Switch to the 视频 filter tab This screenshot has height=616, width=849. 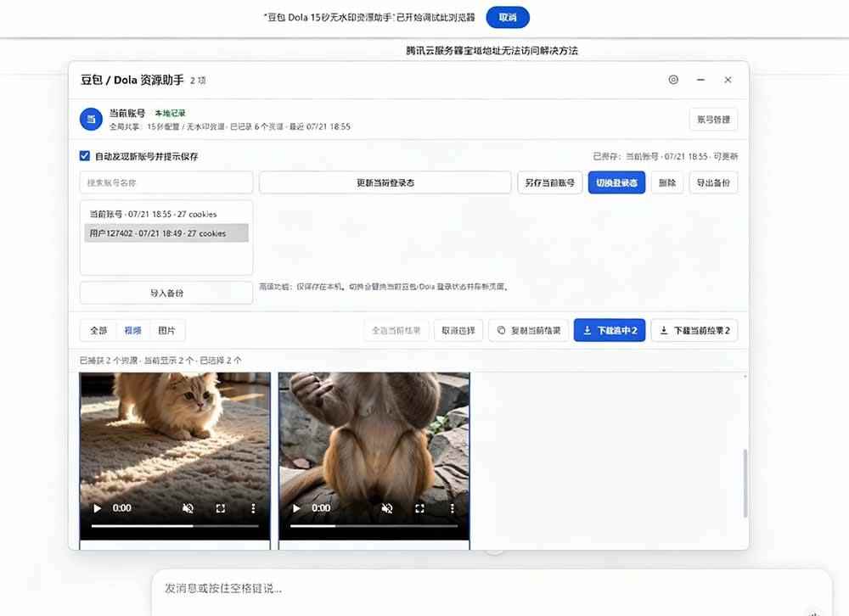[132, 330]
